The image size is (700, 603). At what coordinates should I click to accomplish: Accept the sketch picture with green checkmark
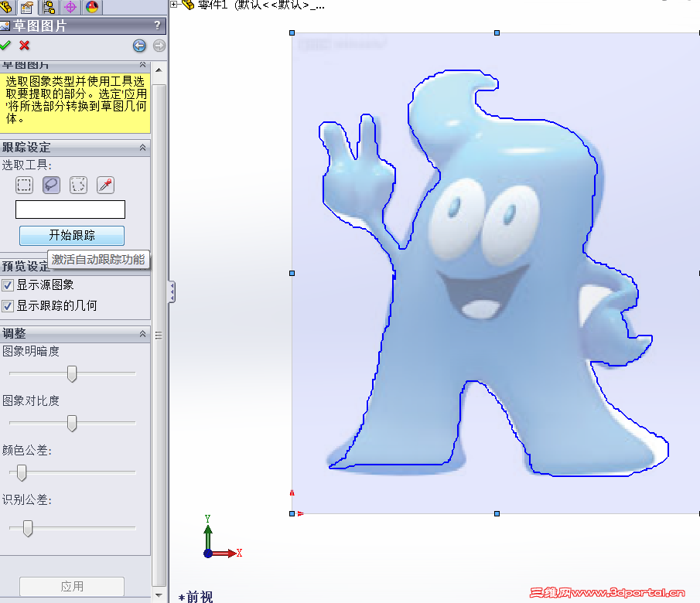[x=6, y=46]
